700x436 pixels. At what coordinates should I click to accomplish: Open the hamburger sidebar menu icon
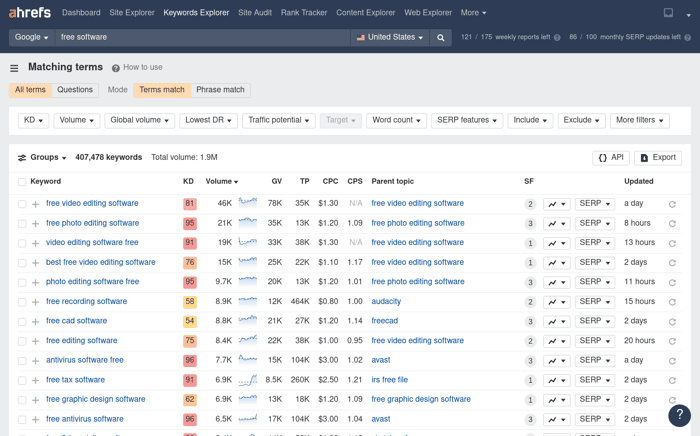(x=14, y=68)
